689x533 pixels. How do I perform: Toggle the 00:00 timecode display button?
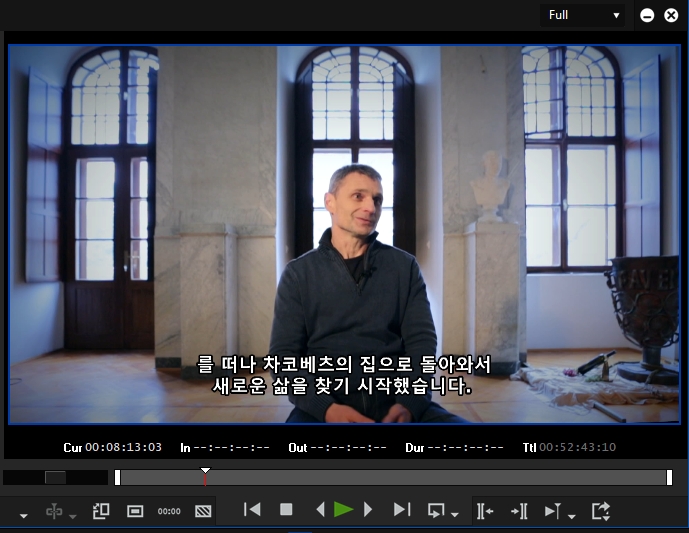tap(169, 511)
